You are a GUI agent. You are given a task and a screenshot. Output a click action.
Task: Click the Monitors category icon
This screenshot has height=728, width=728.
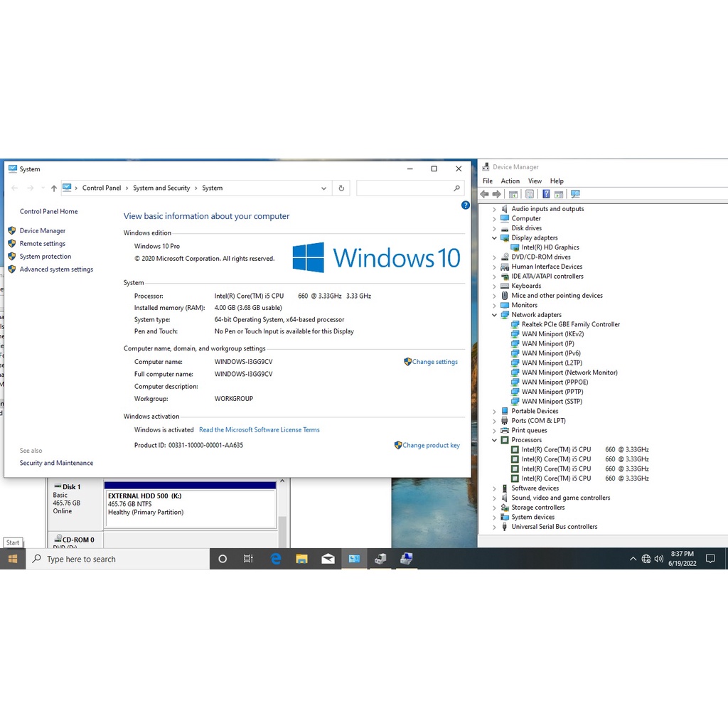click(505, 306)
